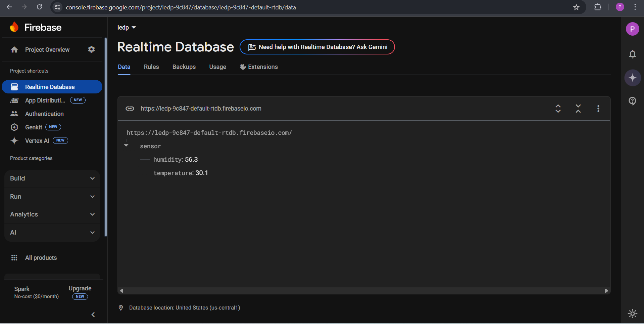Click the database URL text in header
The image size is (644, 324).
click(201, 109)
